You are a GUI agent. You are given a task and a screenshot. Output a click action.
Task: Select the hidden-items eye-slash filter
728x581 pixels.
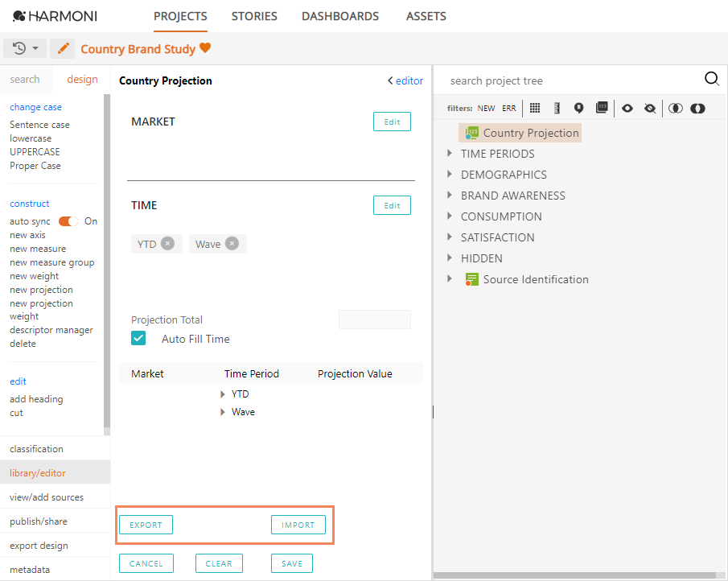click(650, 108)
